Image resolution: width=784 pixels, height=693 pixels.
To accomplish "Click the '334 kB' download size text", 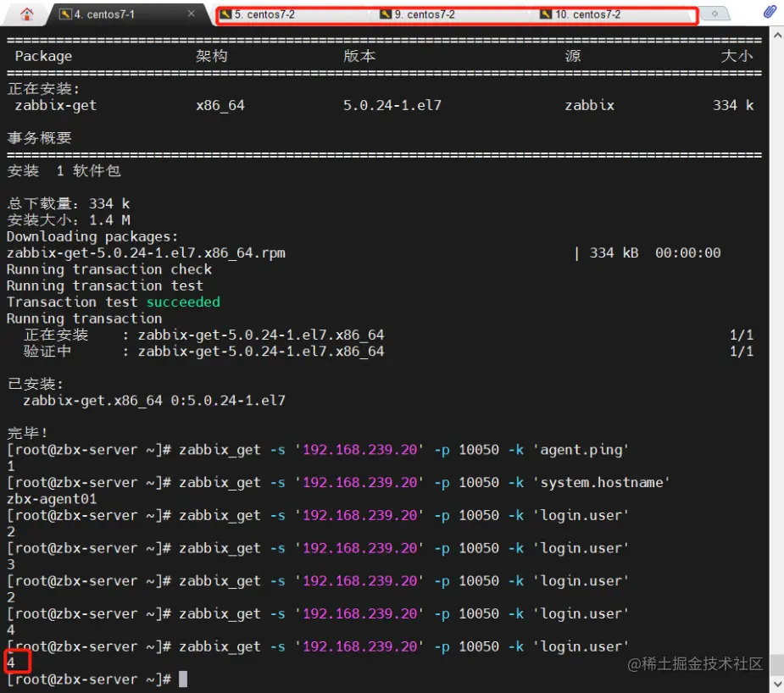I will coord(614,252).
